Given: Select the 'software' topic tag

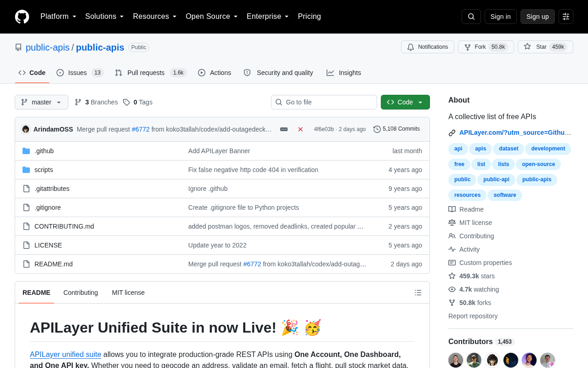Looking at the screenshot, I should click(x=505, y=195).
